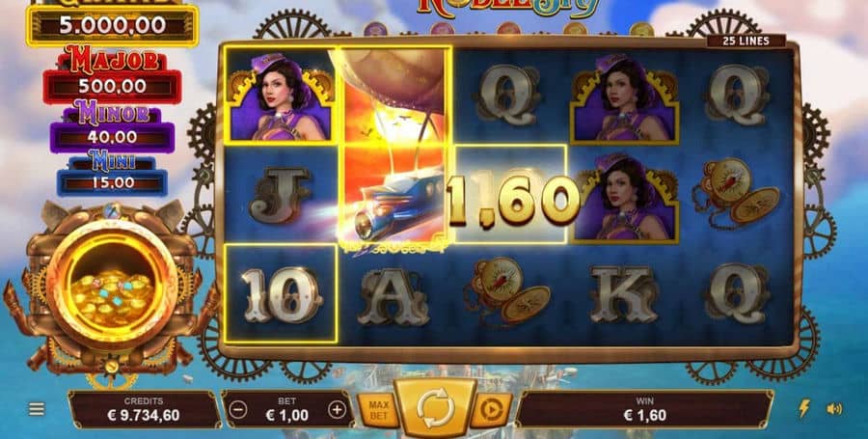868x439 pixels.
Task: Click the J symbol on first reel
Action: 280,195
